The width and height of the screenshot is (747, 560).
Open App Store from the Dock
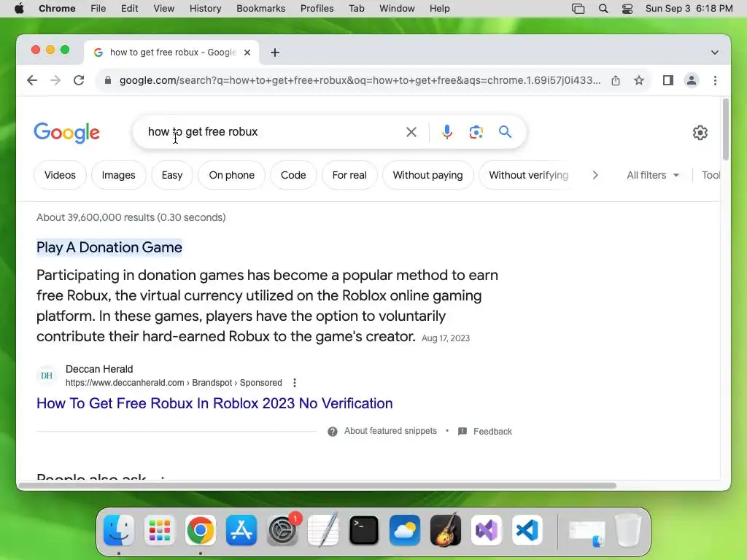(x=241, y=530)
